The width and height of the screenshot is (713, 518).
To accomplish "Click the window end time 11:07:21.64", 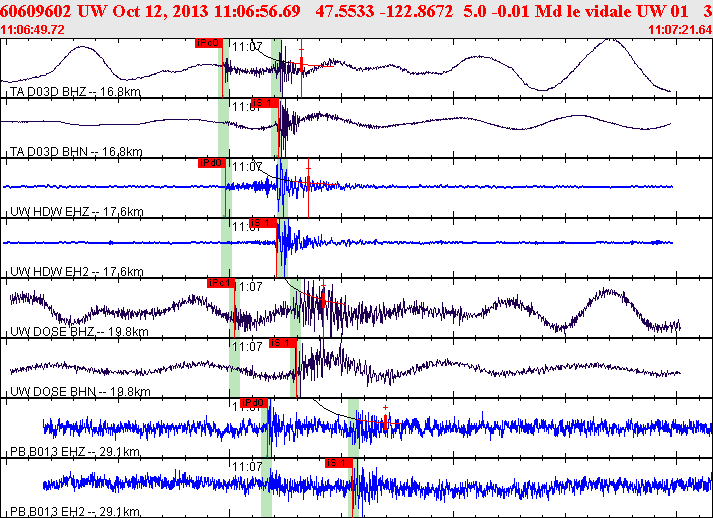I will (680, 30).
